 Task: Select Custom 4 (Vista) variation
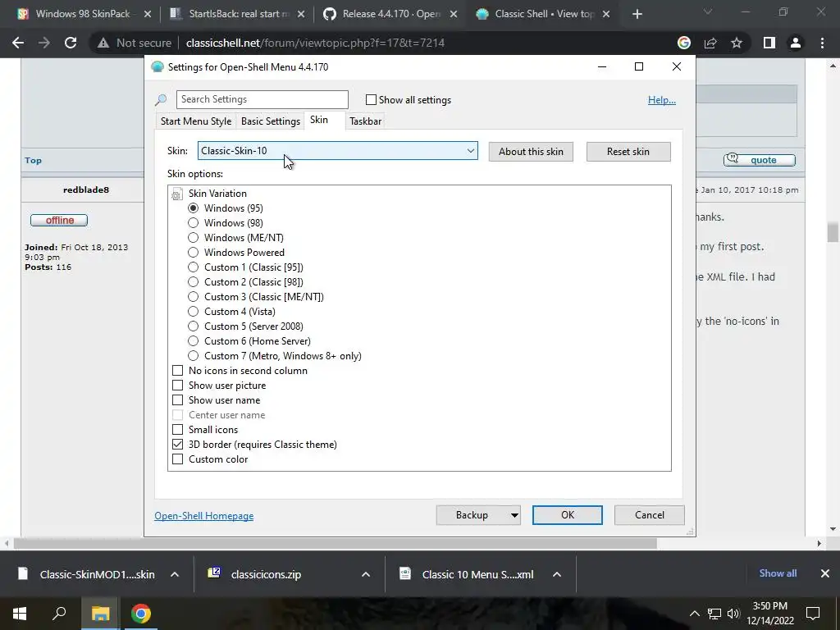[194, 311]
